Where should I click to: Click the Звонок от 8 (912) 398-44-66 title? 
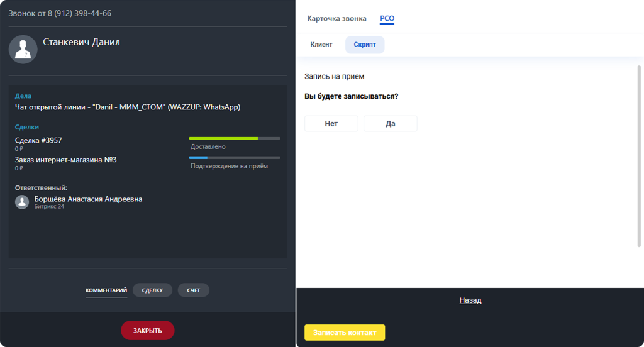pyautogui.click(x=60, y=13)
